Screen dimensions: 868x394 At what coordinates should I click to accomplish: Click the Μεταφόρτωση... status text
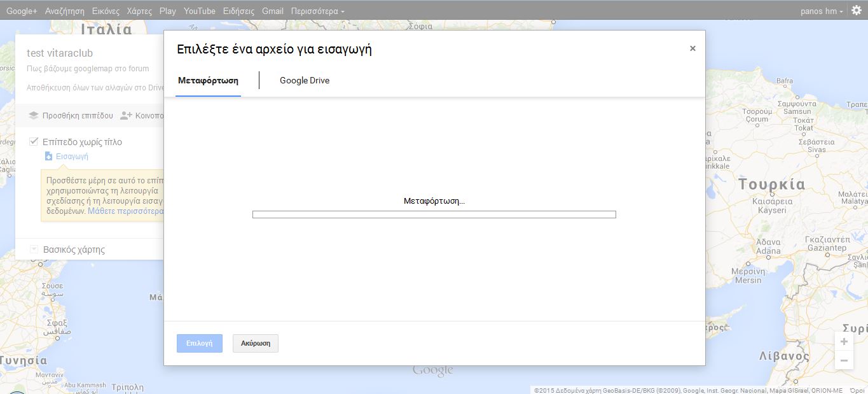pos(434,201)
